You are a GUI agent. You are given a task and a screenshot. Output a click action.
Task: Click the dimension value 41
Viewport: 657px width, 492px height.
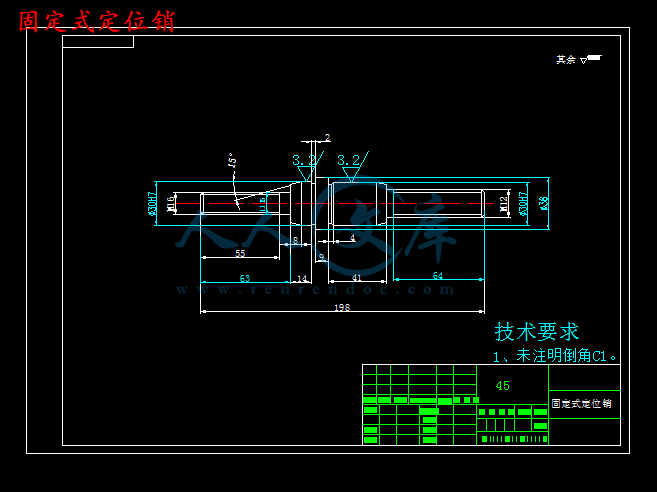pyautogui.click(x=357, y=278)
